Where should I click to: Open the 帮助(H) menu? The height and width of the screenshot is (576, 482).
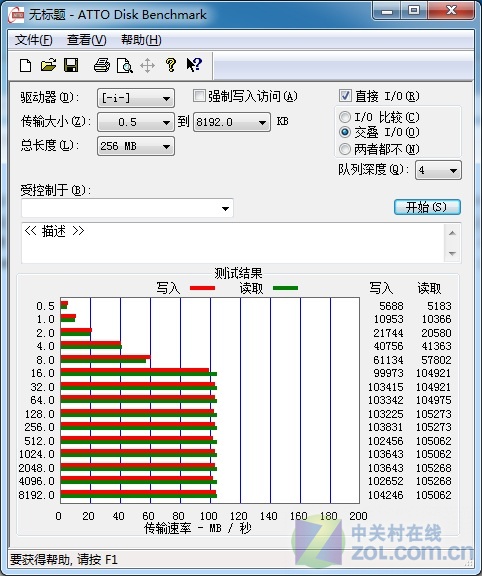141,40
